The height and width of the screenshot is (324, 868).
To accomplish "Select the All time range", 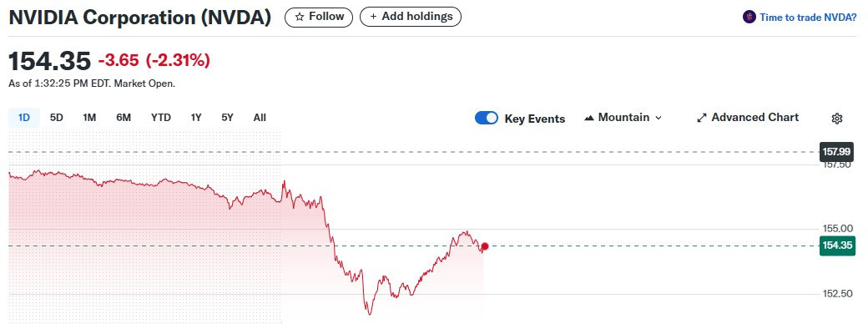I will pyautogui.click(x=260, y=118).
